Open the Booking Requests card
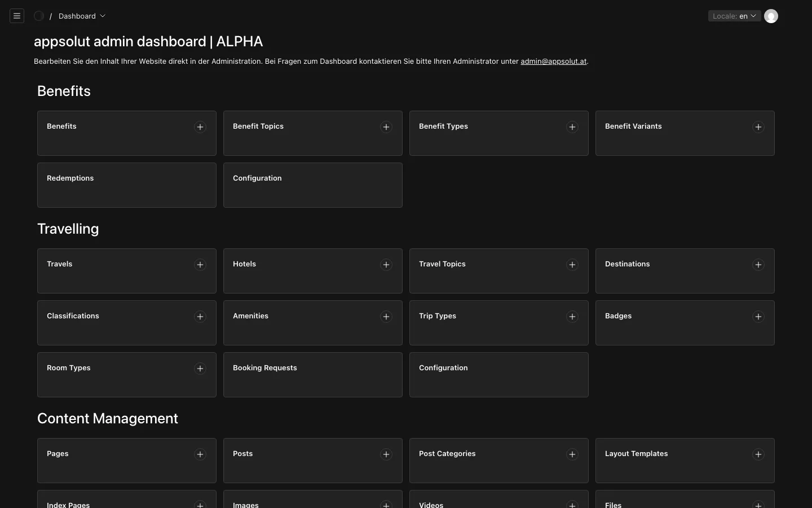The image size is (812, 508). click(x=313, y=375)
